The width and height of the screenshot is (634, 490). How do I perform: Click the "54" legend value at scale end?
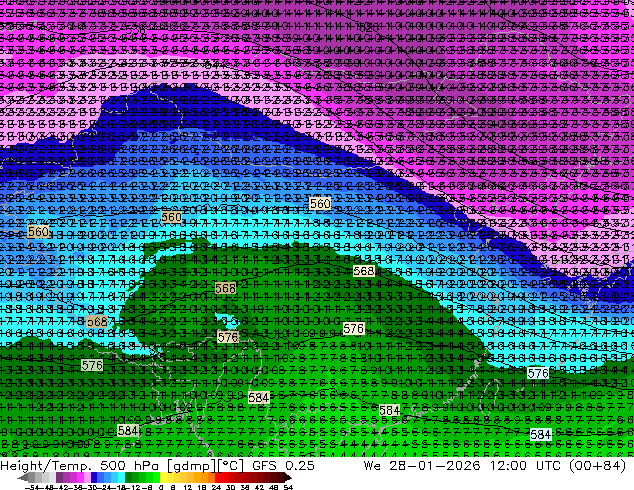(x=288, y=487)
